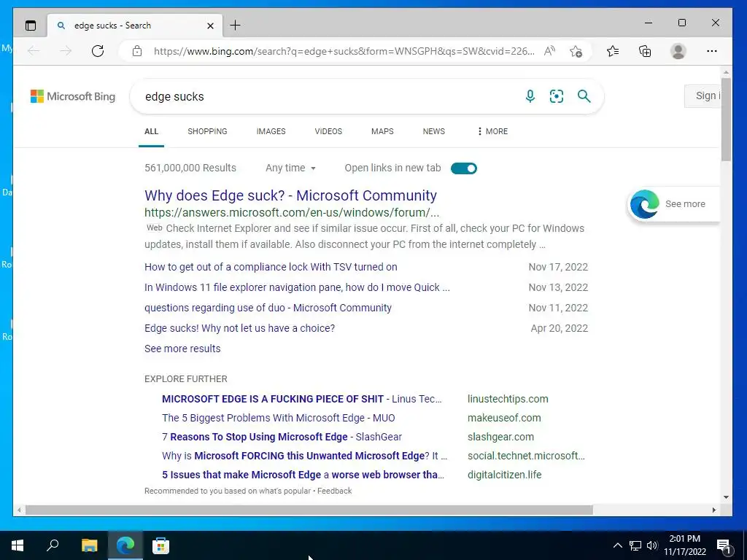Open the taskbar clock and date
747x560 pixels.
pos(685,545)
